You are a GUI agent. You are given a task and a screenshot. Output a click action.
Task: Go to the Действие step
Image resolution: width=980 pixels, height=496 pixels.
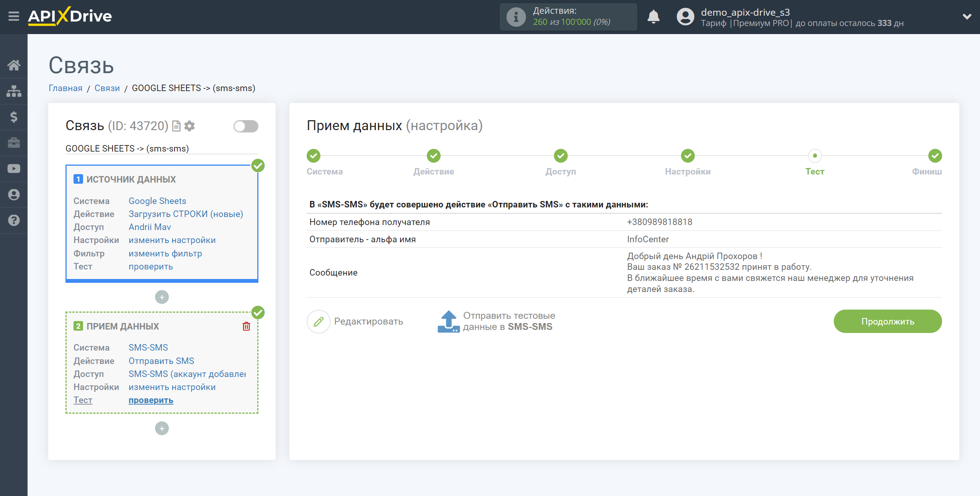[x=434, y=156]
